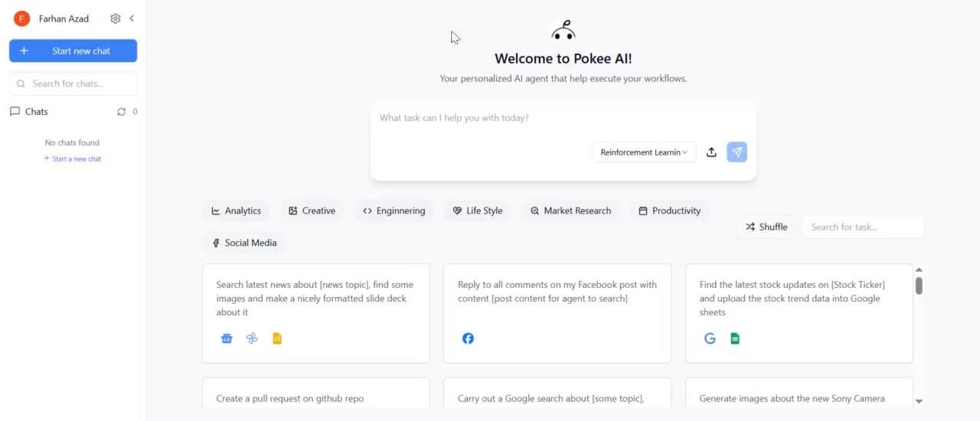Select the Market Research category
This screenshot has height=421, width=980.
point(570,210)
